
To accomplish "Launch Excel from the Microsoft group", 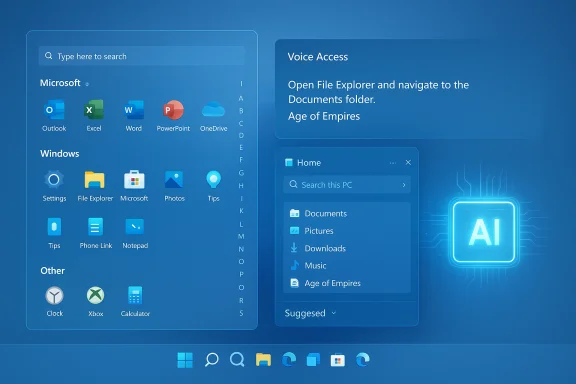I will 94,115.
